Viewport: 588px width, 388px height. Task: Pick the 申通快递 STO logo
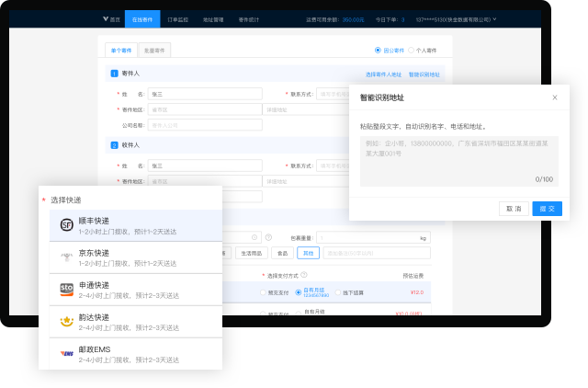point(66,290)
